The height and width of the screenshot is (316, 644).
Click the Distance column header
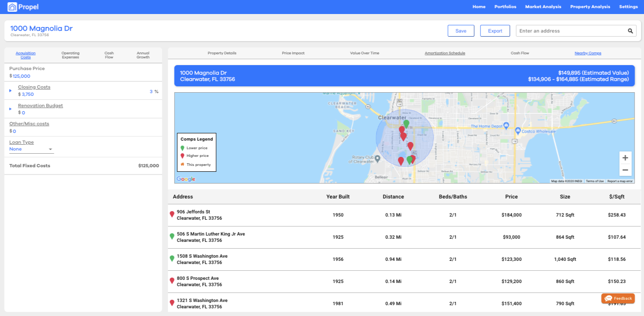tap(393, 197)
